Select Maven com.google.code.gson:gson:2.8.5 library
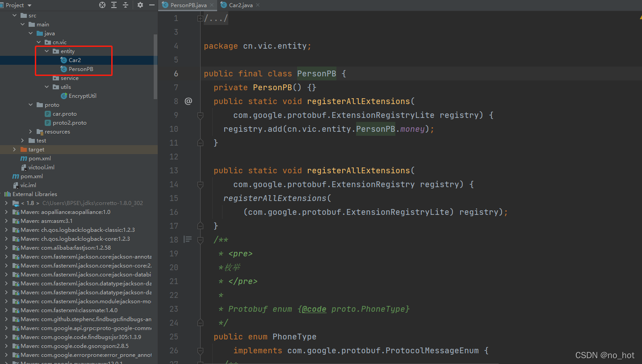Screen dimensions: 642x364 (x=74, y=346)
